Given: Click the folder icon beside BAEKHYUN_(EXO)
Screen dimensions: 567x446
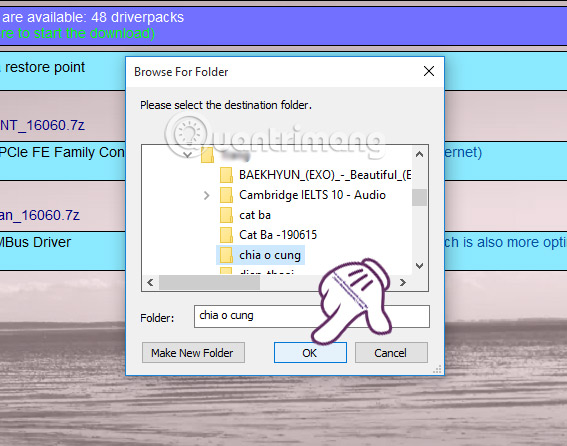Looking at the screenshot, I should 226,175.
